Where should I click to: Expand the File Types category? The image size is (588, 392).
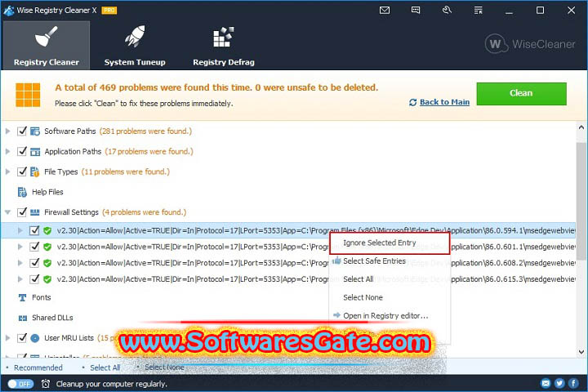click(7, 171)
